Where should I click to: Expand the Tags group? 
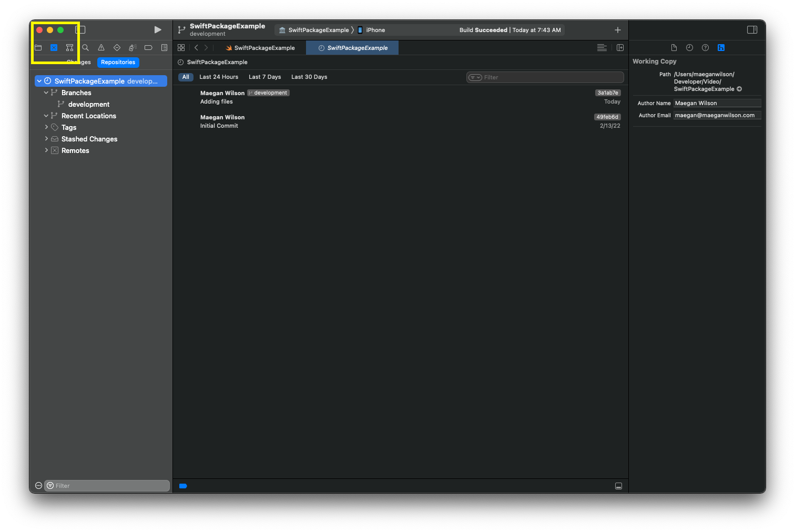(x=46, y=127)
